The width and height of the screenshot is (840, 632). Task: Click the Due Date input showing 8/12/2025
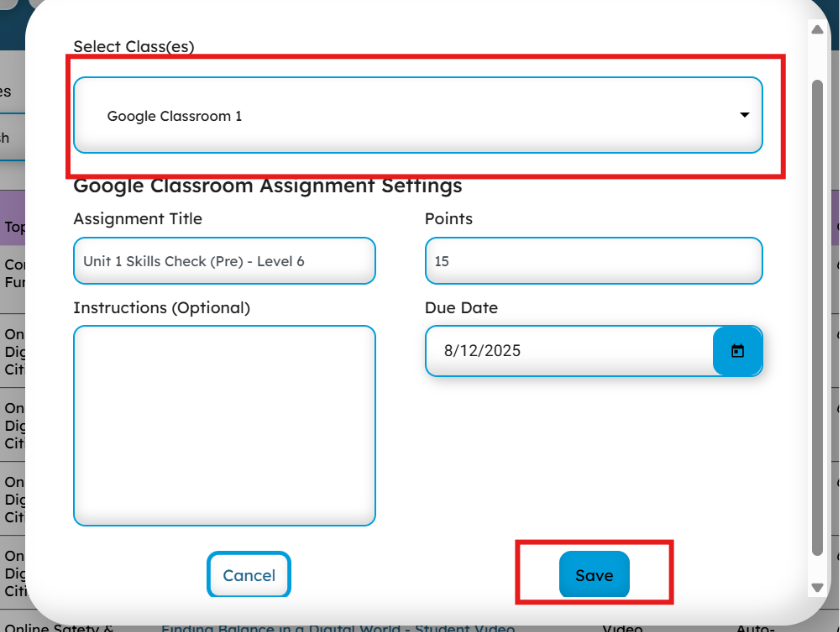point(570,351)
